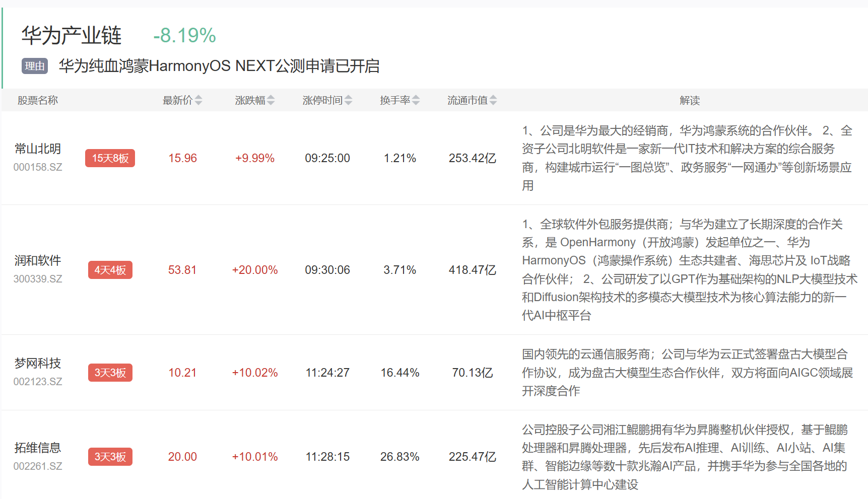Click the 流通市值 column header label
868x499 pixels.
[x=468, y=100]
